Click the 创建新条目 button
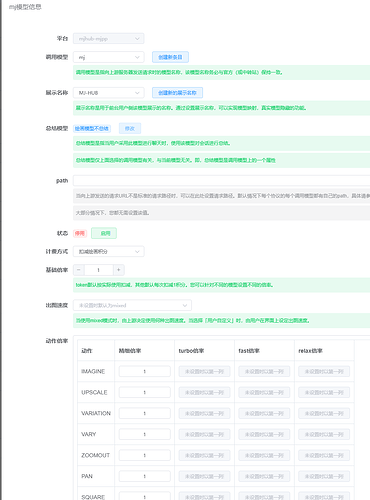 pyautogui.click(x=170, y=57)
